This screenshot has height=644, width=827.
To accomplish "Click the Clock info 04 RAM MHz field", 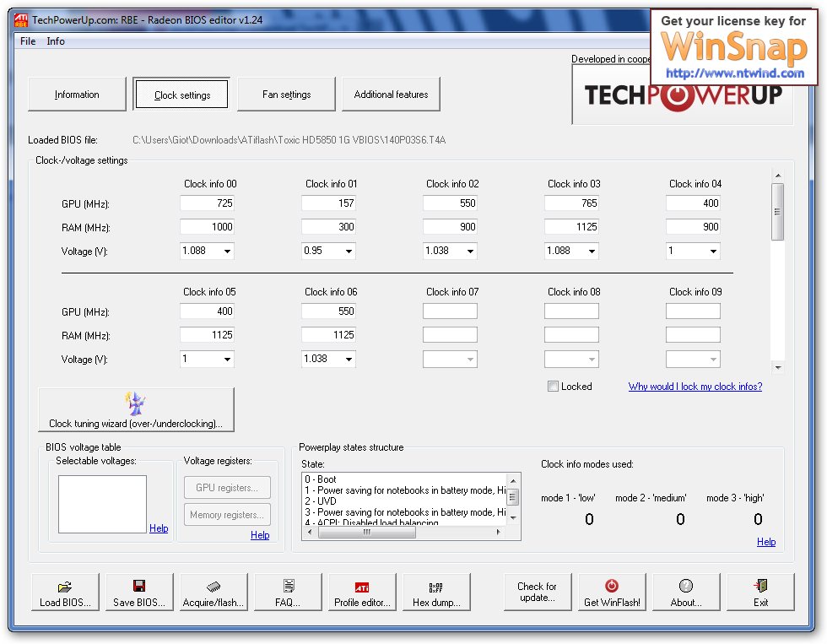I will tap(693, 227).
